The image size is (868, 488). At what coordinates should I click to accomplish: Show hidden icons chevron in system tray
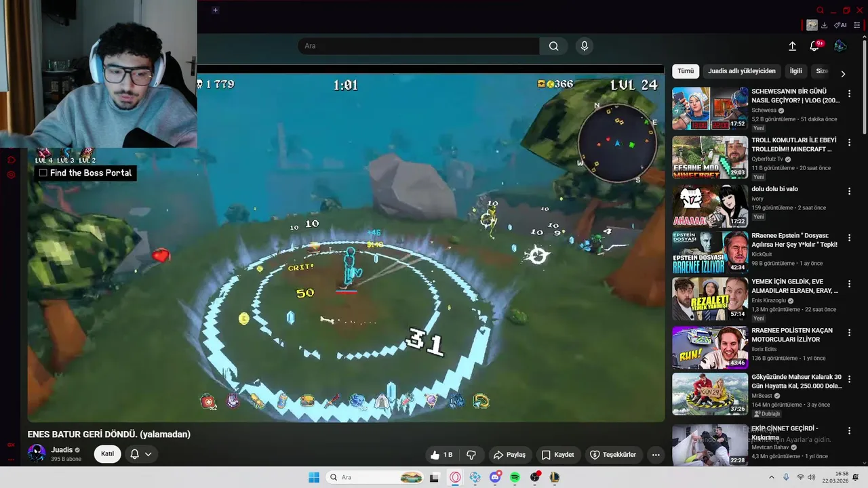[x=771, y=477]
